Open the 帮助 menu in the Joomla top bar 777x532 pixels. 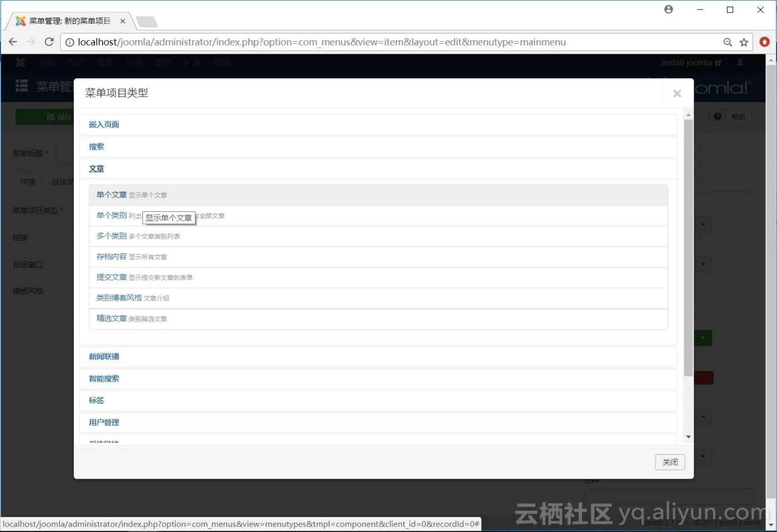[x=222, y=63]
